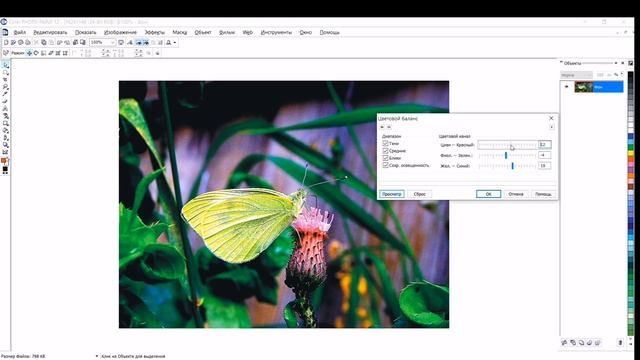
Task: Click the Отмена cancel button
Action: (516, 194)
